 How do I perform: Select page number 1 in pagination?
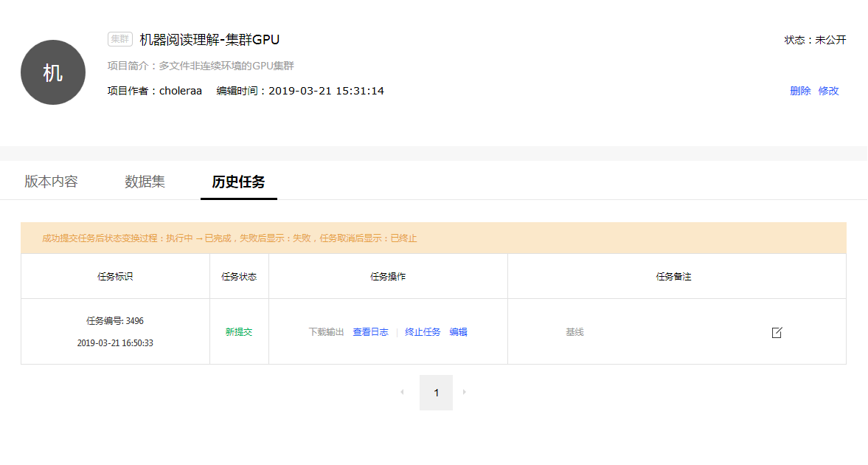point(437,393)
